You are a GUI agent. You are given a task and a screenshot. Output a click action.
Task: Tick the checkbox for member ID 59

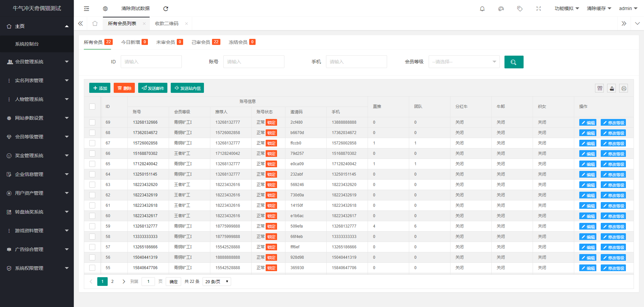[x=92, y=226]
